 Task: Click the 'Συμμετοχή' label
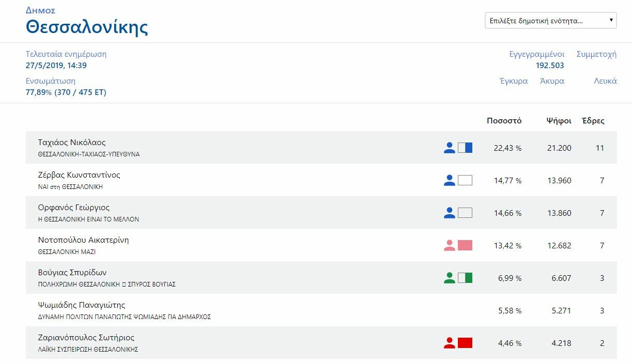pos(597,54)
